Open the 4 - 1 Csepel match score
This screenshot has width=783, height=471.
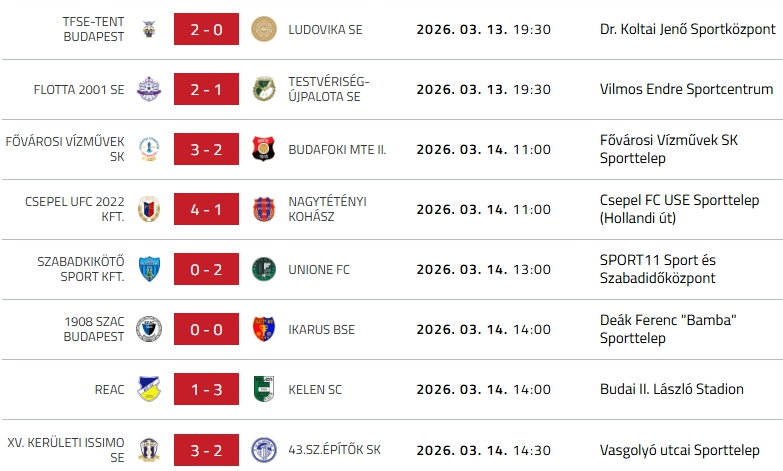(x=207, y=209)
